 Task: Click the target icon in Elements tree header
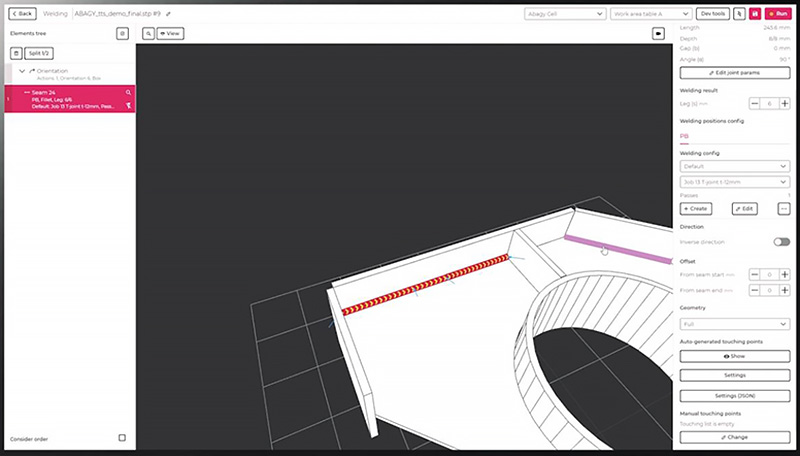(x=122, y=33)
